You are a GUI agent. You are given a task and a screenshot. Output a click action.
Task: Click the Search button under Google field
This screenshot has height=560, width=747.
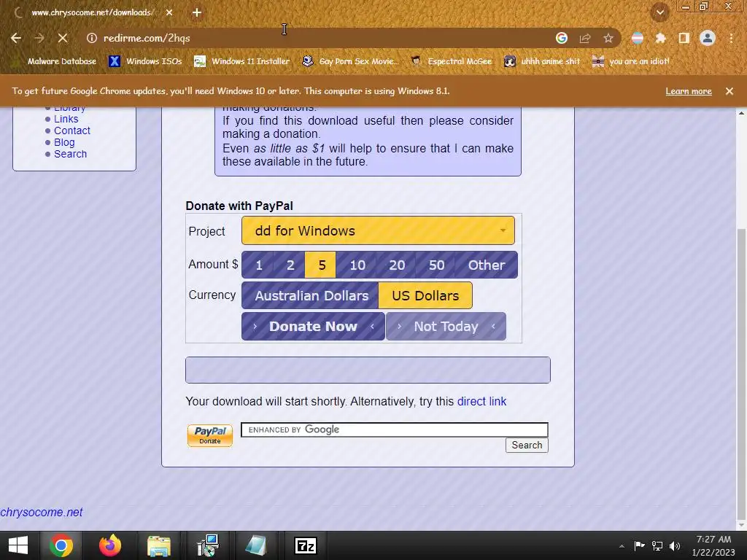(527, 445)
